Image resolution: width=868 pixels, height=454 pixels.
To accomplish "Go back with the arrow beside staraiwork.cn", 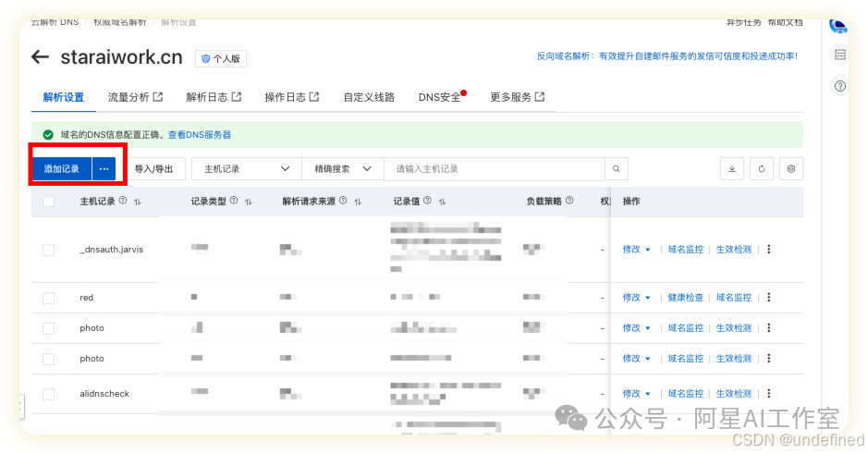I will (40, 56).
